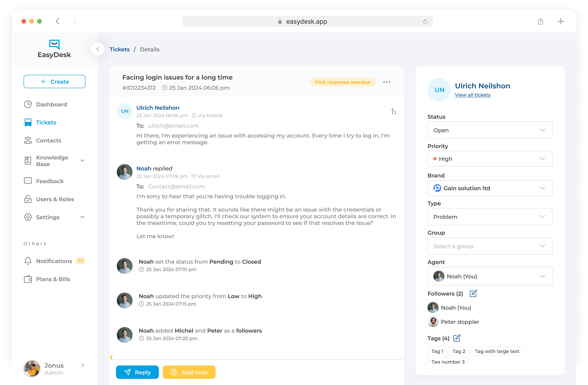
Task: Click the Reply button
Action: [x=137, y=372]
